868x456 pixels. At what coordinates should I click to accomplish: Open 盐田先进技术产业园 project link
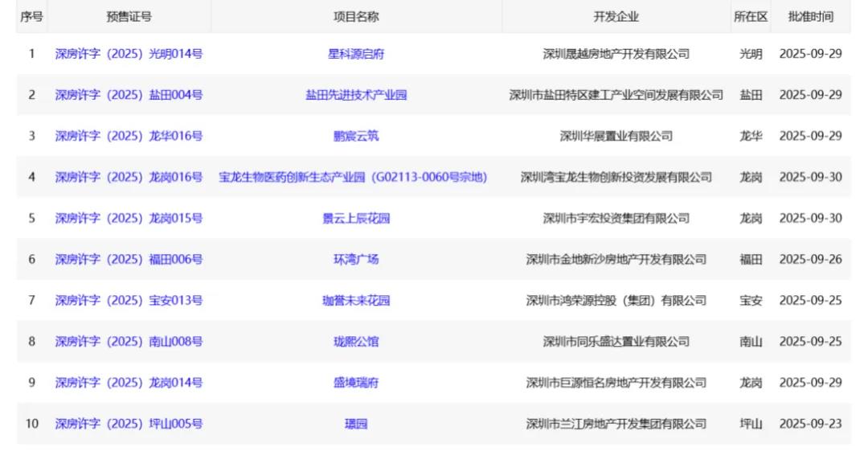356,95
